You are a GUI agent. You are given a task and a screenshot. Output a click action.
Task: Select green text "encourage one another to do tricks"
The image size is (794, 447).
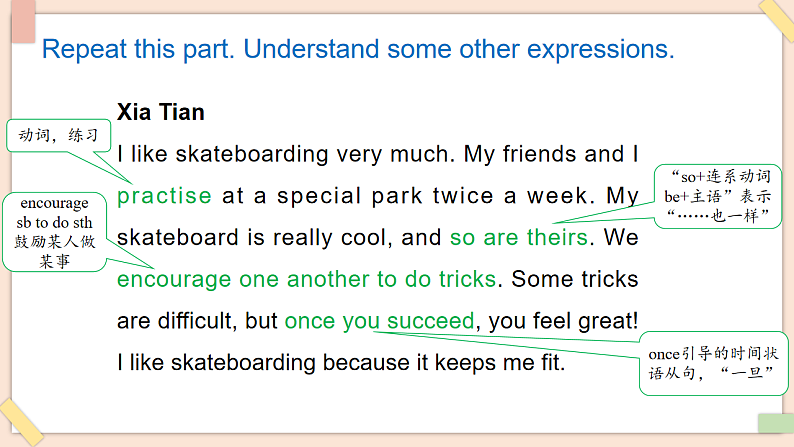[306, 279]
